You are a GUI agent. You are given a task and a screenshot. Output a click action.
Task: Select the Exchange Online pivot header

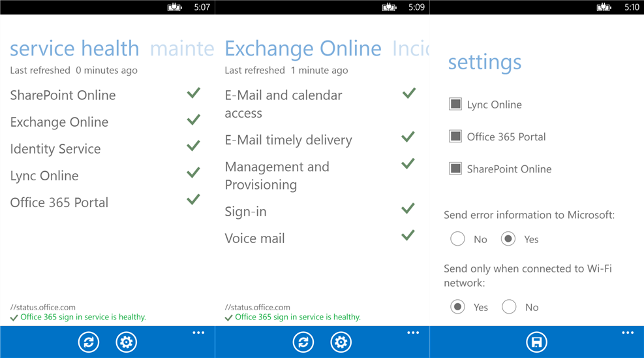tap(303, 48)
